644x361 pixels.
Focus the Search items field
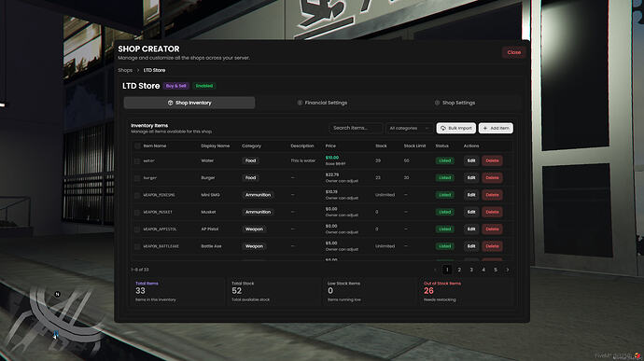pyautogui.click(x=356, y=128)
